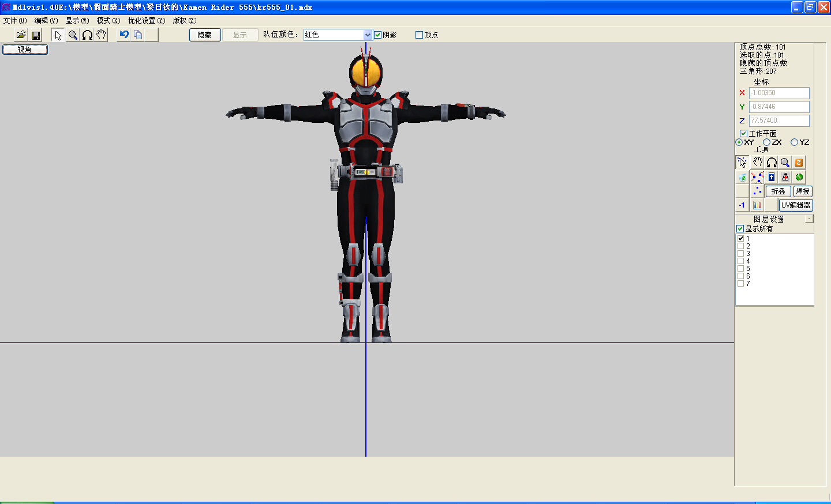Click the 显示 show button in toolbar
This screenshot has height=504, width=831.
(240, 35)
